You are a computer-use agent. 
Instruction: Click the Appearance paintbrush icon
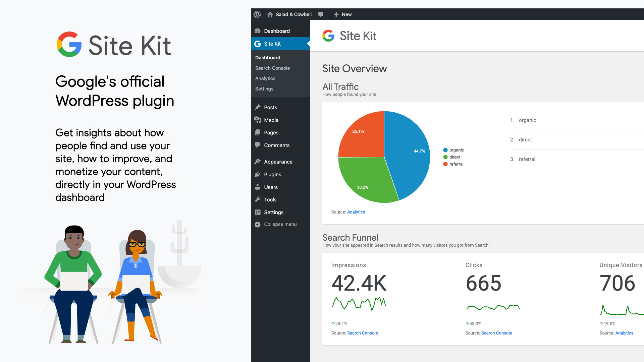tap(258, 162)
